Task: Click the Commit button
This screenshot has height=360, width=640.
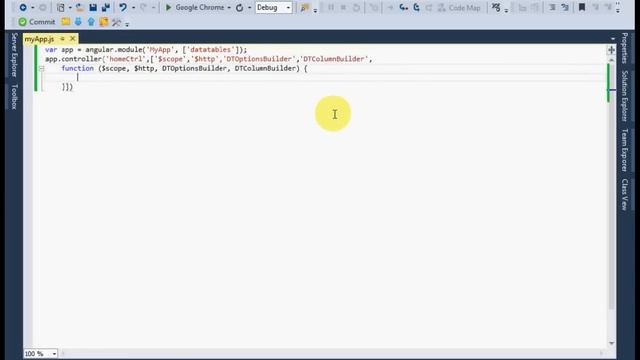Action: pos(37,22)
